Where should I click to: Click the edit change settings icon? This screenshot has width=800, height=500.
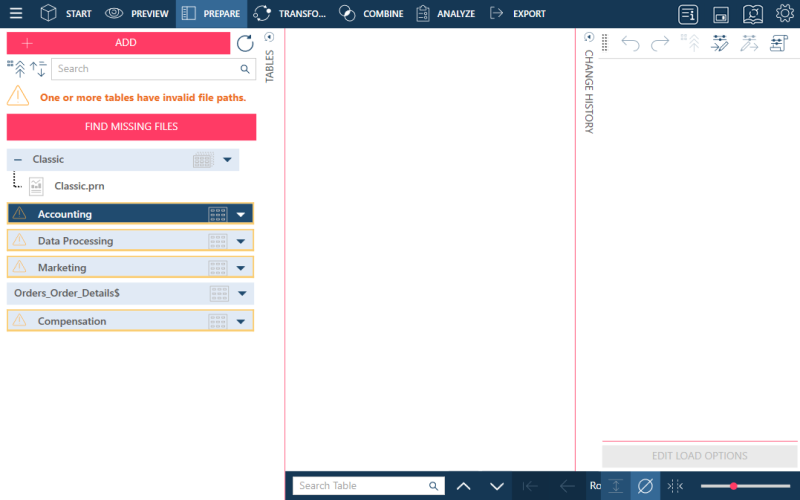pyautogui.click(x=720, y=43)
